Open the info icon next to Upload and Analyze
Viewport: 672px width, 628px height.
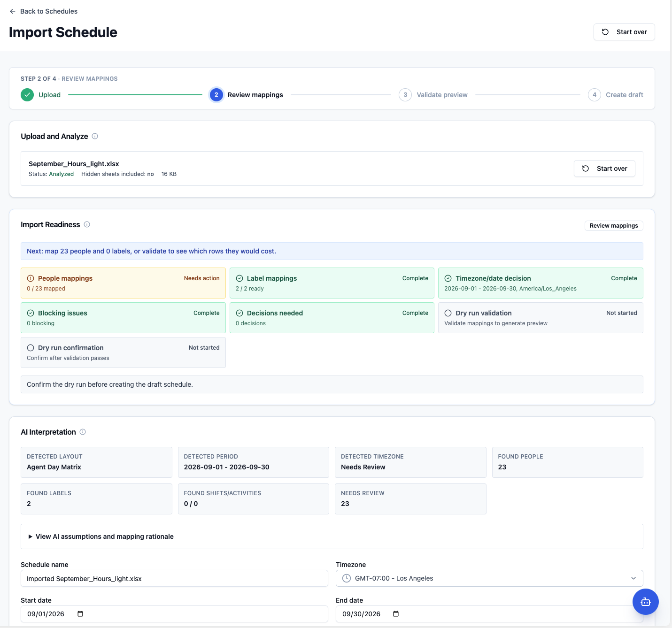click(x=95, y=136)
